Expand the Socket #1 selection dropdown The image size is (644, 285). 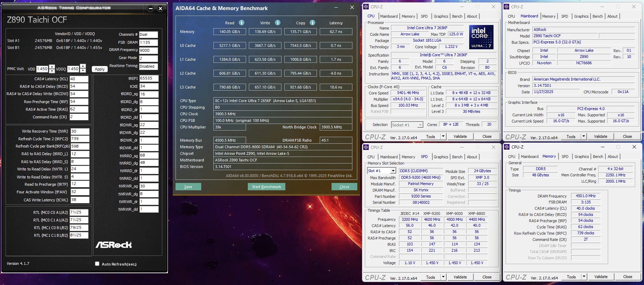pyautogui.click(x=420, y=125)
